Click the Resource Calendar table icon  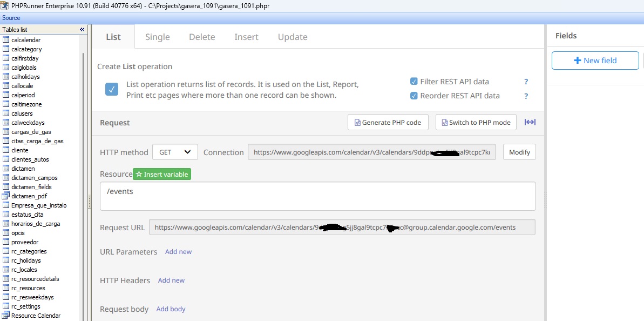(x=6, y=316)
